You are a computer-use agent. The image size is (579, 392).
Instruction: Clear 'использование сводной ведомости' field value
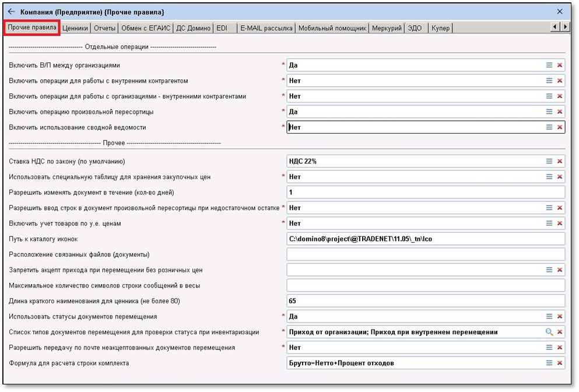click(x=559, y=127)
